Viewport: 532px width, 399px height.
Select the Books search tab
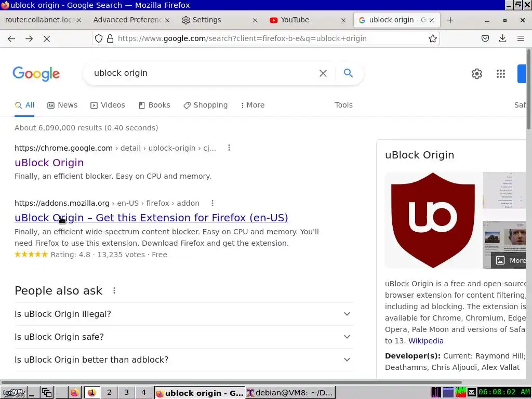154,105
